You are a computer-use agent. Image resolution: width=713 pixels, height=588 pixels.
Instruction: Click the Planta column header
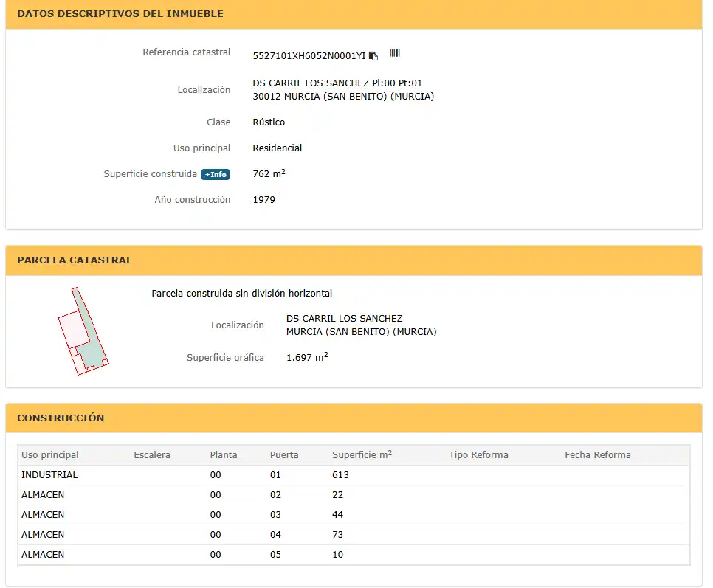[x=224, y=455]
